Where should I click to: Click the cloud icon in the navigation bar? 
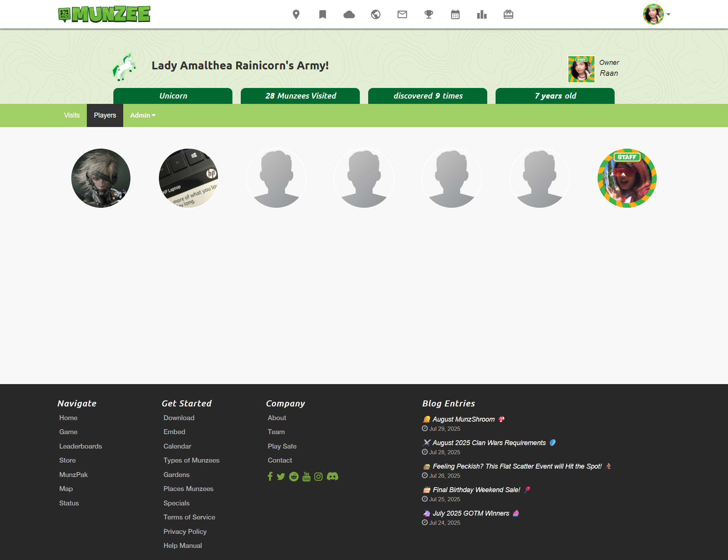[x=349, y=14]
